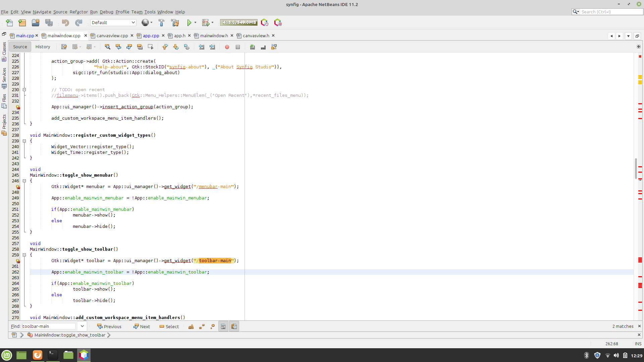Save all files with Save All icon

[49, 22]
